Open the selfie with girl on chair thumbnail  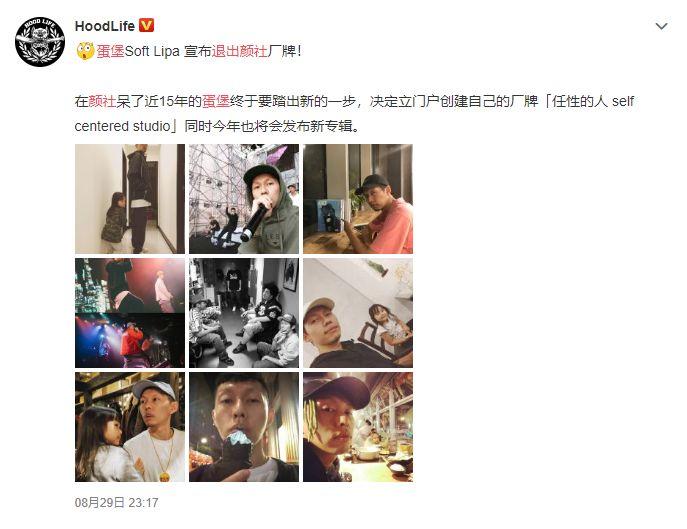pos(358,313)
